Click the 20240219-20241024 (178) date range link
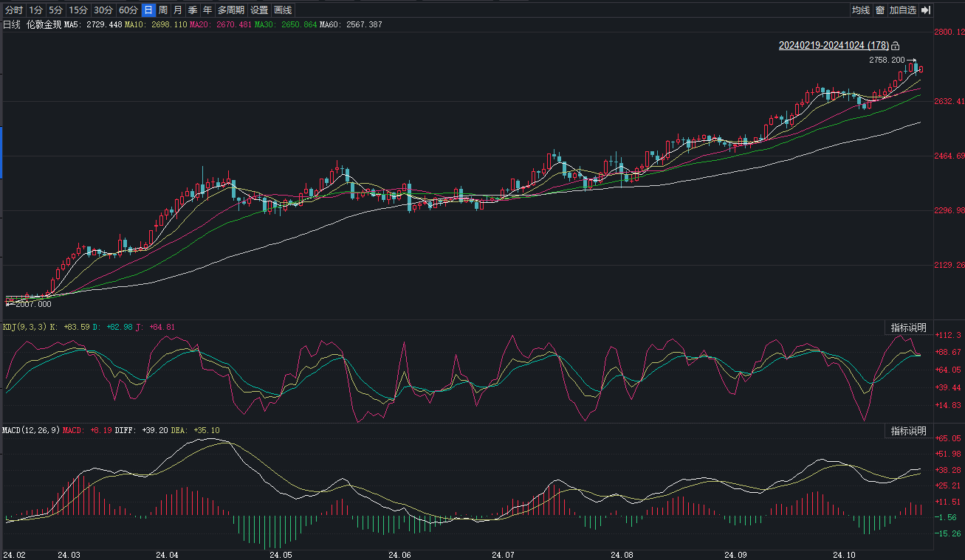The height and width of the screenshot is (560, 965). coord(834,46)
